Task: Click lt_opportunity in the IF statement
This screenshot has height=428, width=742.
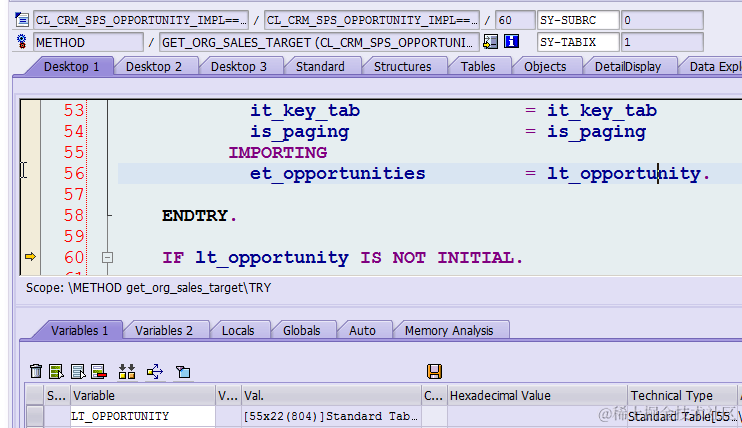Action: [x=272, y=258]
